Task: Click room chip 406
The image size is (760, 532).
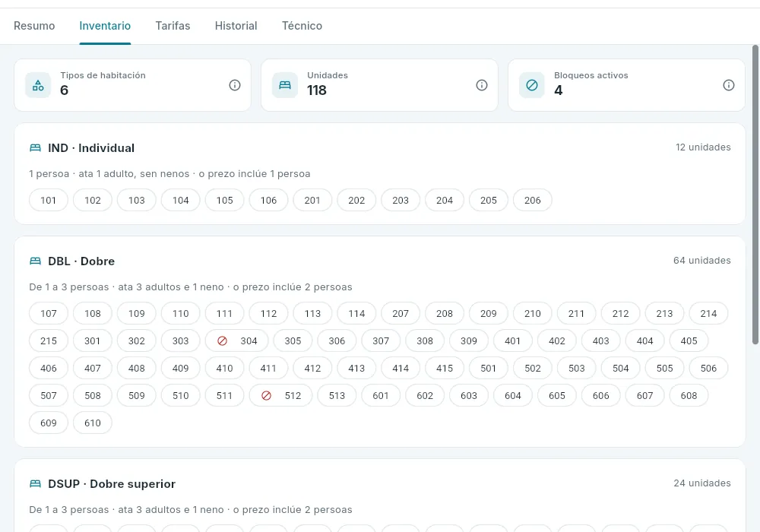Action: [49, 369]
